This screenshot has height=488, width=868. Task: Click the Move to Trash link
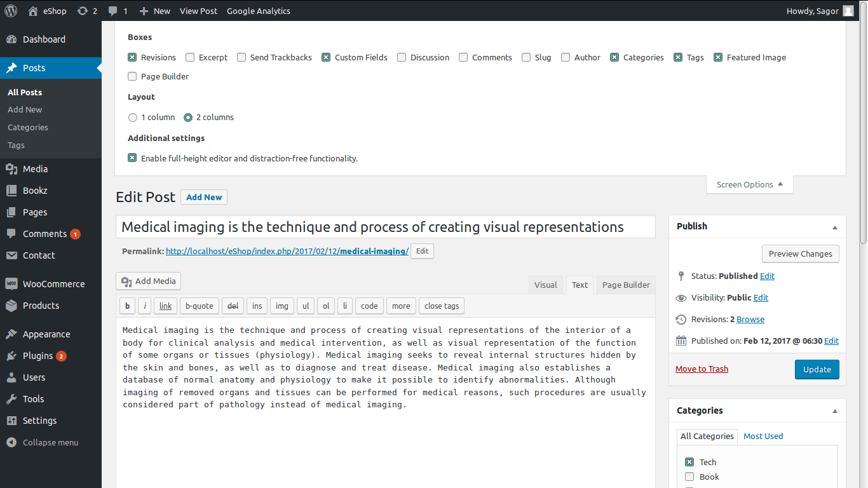pos(702,369)
